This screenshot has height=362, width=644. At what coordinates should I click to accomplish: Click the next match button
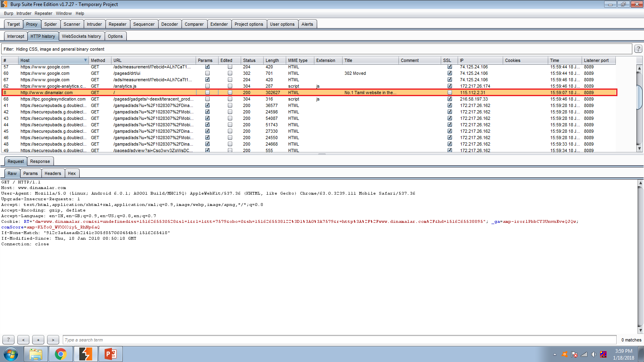[x=53, y=340]
